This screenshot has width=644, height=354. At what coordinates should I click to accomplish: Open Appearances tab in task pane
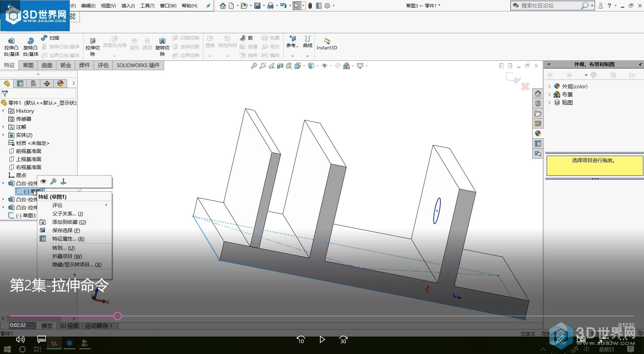point(538,134)
